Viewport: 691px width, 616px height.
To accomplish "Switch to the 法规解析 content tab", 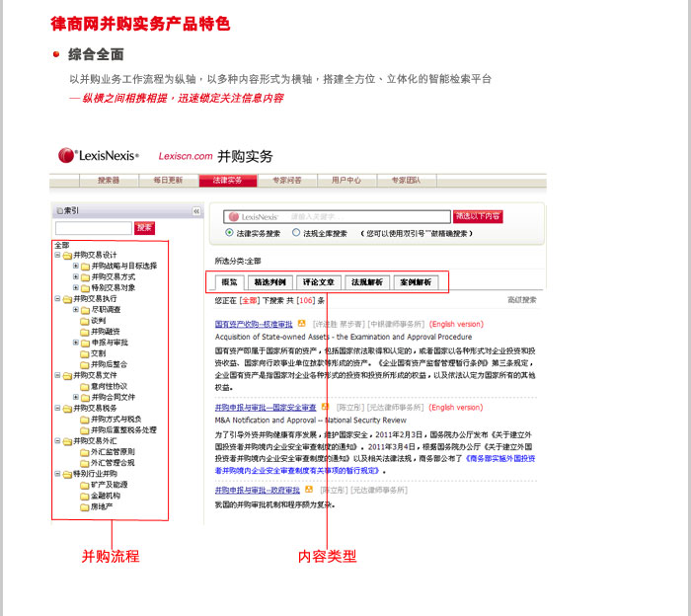I will (x=367, y=282).
